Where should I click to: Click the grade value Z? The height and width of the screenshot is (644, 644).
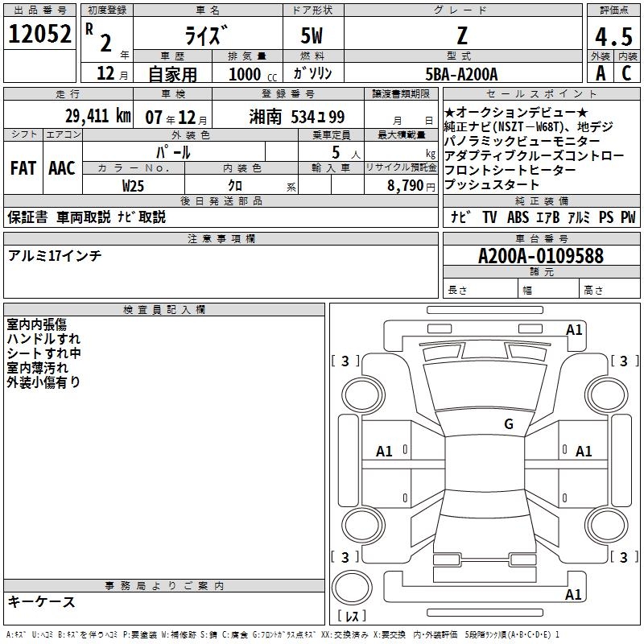pyautogui.click(x=462, y=35)
